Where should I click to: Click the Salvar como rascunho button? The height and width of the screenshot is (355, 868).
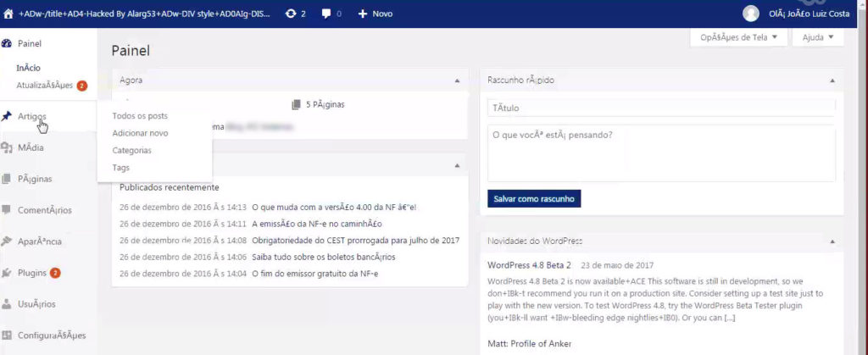coord(534,198)
